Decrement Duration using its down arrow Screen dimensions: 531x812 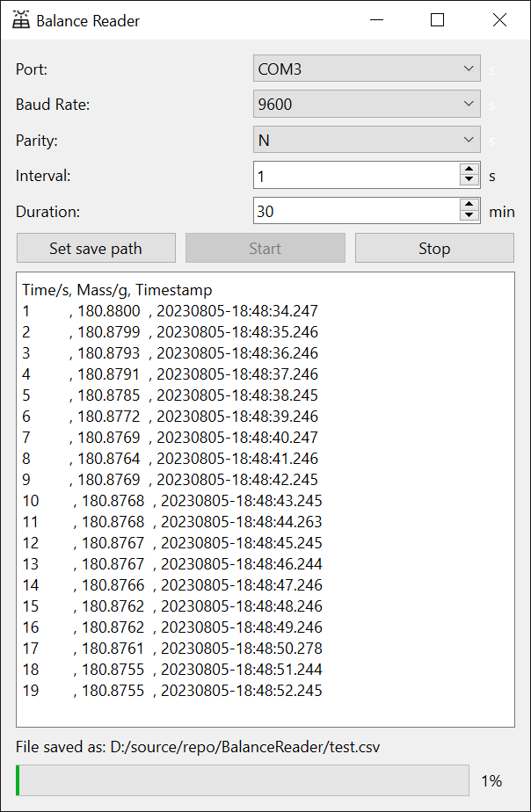pyautogui.click(x=469, y=215)
